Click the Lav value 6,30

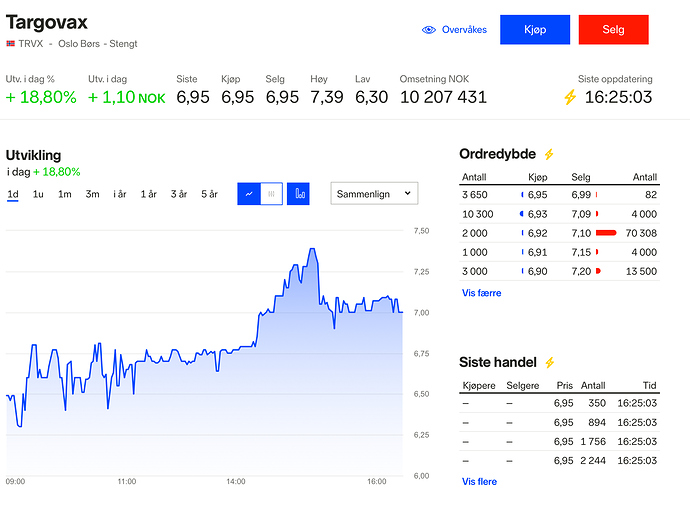click(x=371, y=97)
